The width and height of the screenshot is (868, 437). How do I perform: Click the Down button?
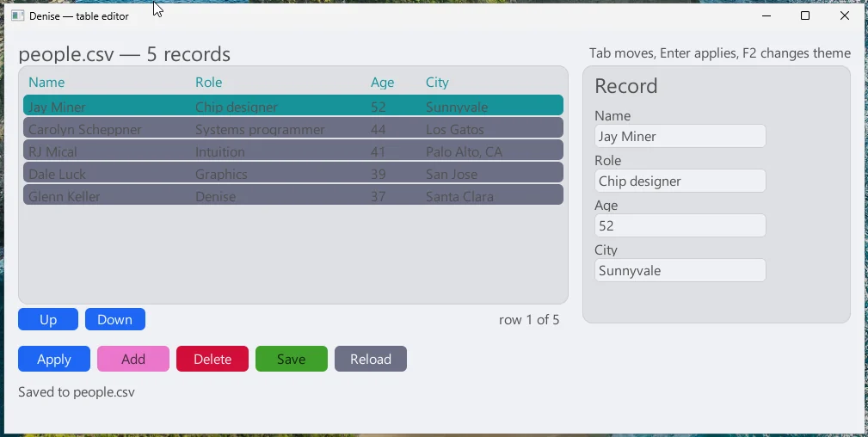[x=115, y=320]
